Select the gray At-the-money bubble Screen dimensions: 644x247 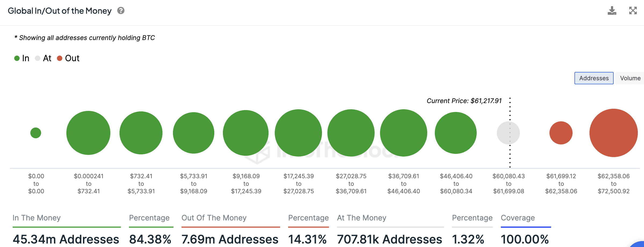[508, 133]
